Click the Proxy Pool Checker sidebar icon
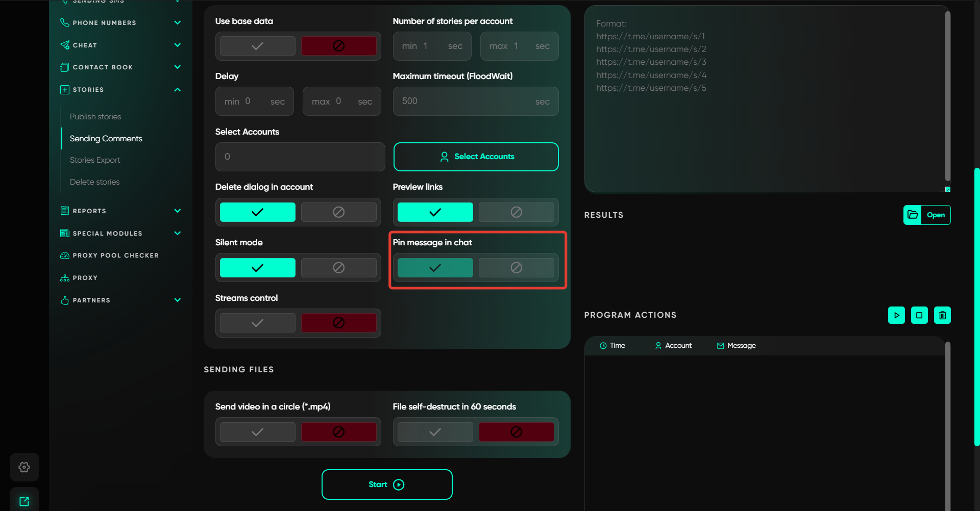Viewport: 980px width, 511px height. (65, 256)
